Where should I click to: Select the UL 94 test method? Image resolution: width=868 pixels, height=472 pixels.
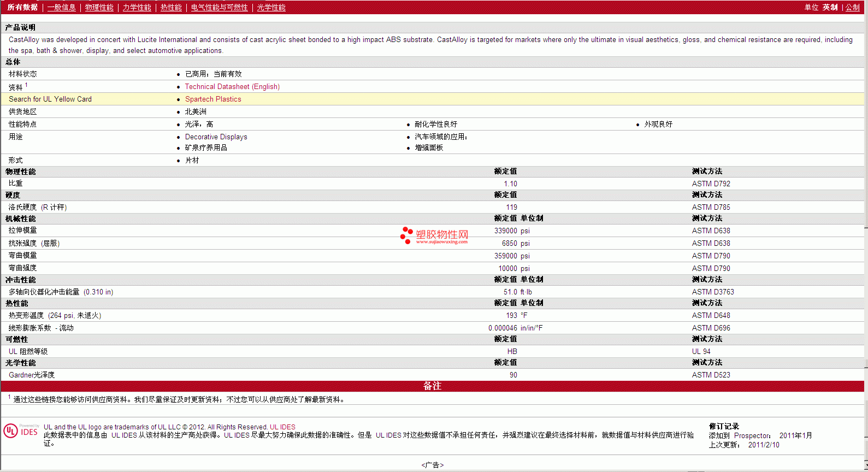point(701,351)
